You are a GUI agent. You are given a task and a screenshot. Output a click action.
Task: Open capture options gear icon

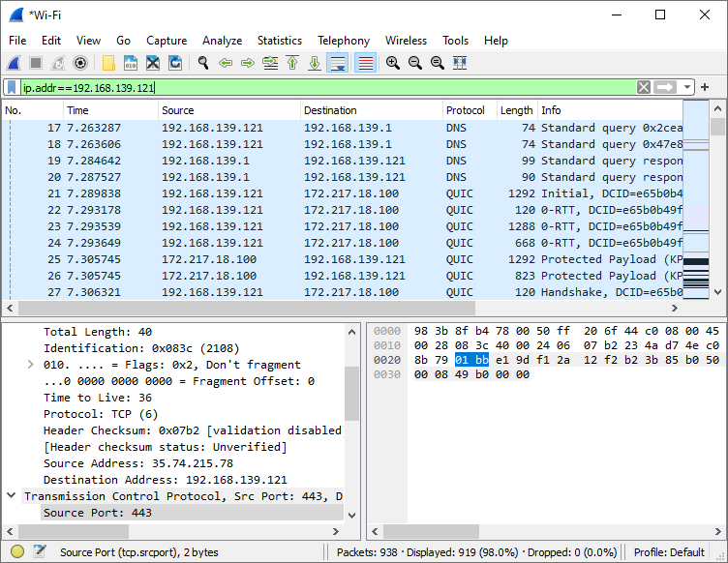[x=80, y=63]
